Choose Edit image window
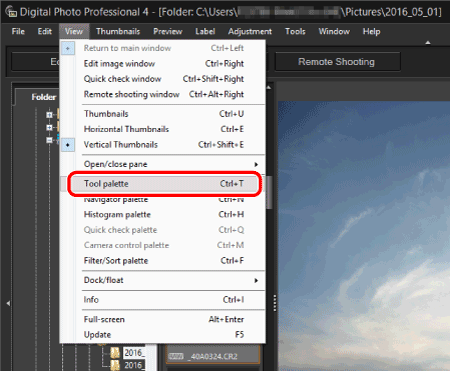Screen dimensions: 450x371 [x=163, y=63]
